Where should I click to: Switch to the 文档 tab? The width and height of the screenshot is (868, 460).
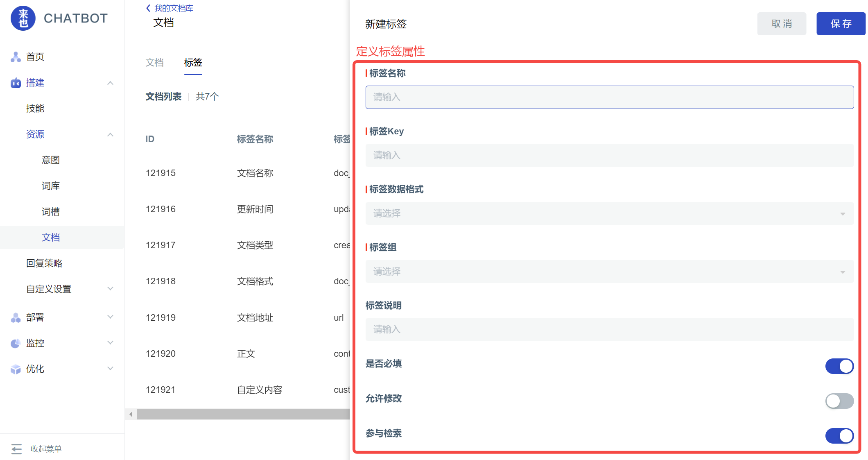coord(155,63)
